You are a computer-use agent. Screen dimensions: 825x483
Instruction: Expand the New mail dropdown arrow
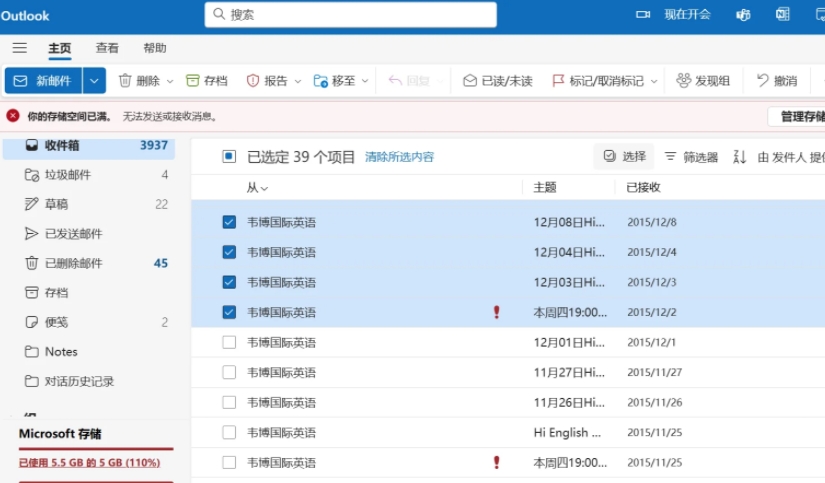point(94,80)
